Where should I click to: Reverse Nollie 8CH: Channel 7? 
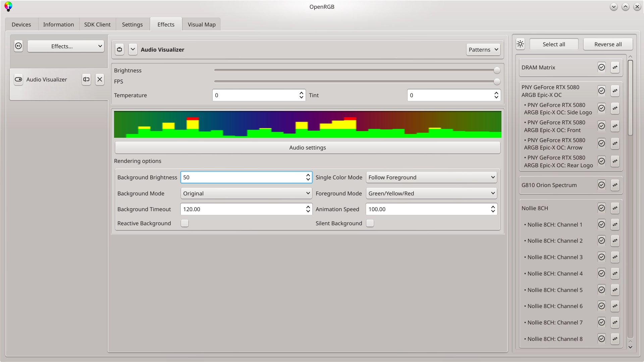[615, 322]
